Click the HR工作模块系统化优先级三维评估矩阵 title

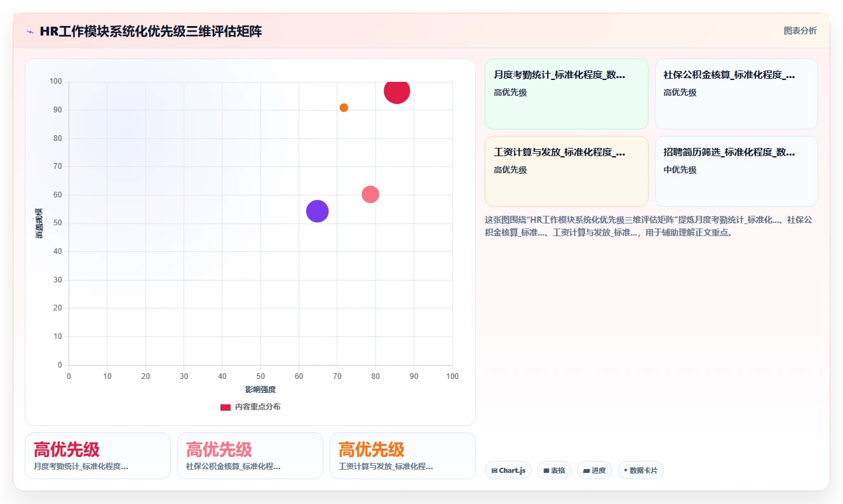tap(151, 32)
